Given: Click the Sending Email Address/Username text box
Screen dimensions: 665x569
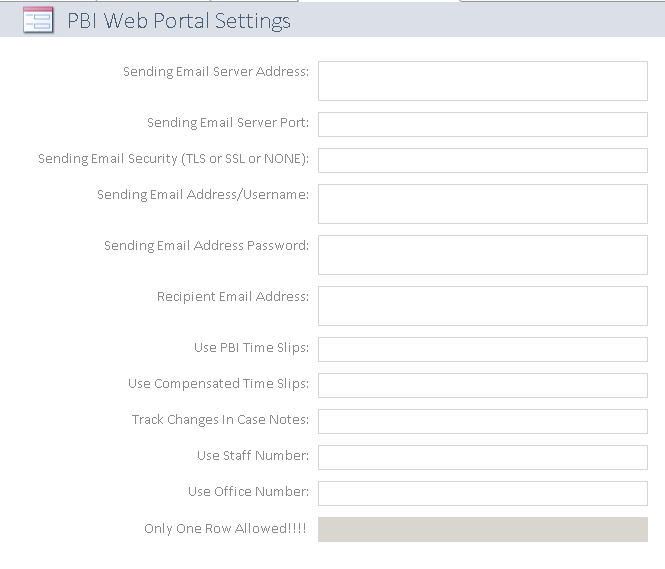Looking at the screenshot, I should pos(482,204).
